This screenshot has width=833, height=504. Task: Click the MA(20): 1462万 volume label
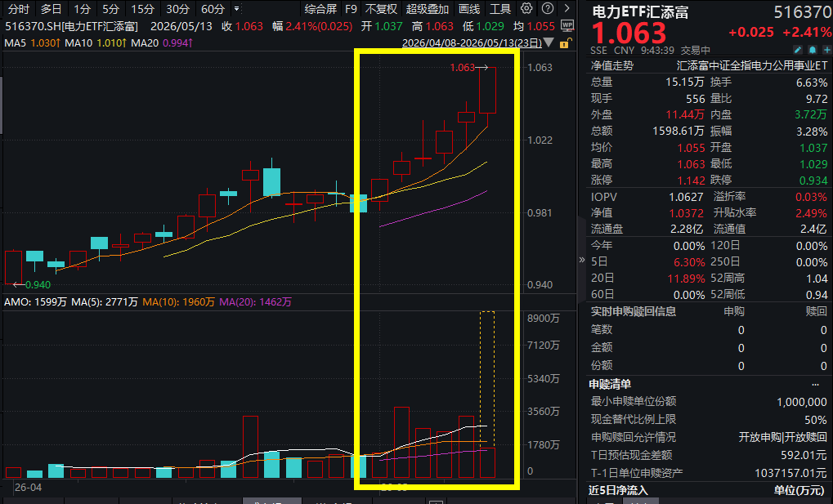(x=256, y=301)
